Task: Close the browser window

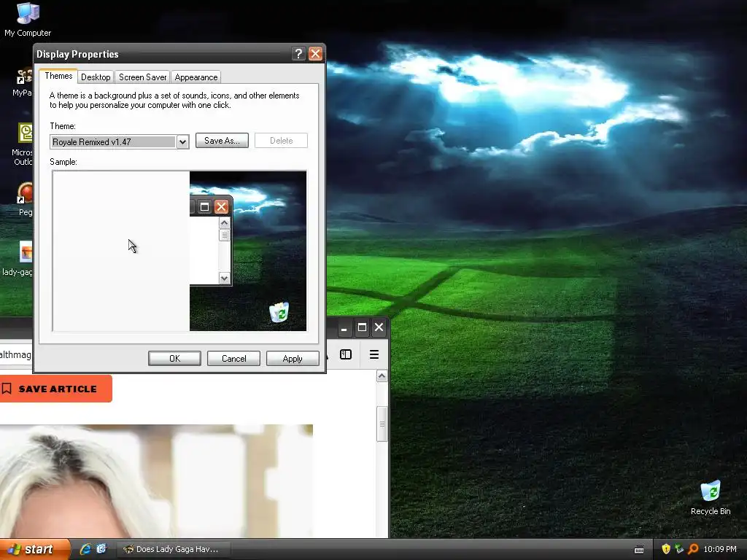Action: 379,327
